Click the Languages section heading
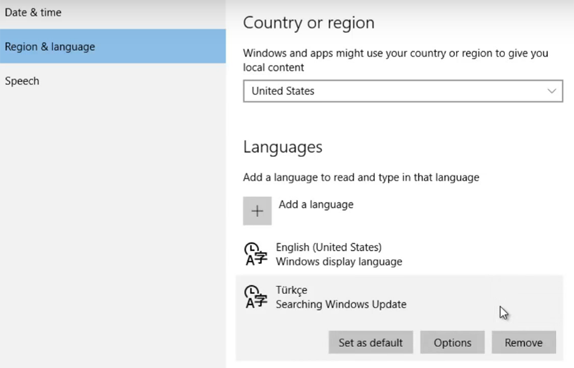The width and height of the screenshot is (574, 368). pos(283,147)
